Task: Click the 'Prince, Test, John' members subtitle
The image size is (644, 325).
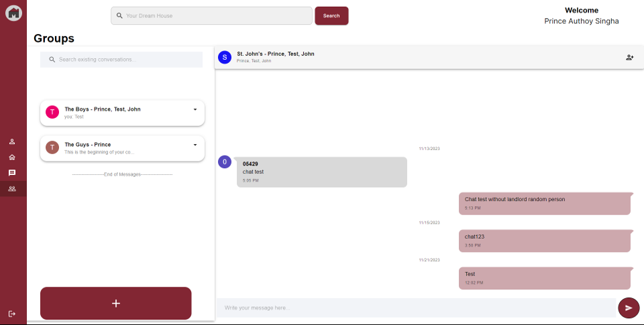Action: (x=254, y=61)
